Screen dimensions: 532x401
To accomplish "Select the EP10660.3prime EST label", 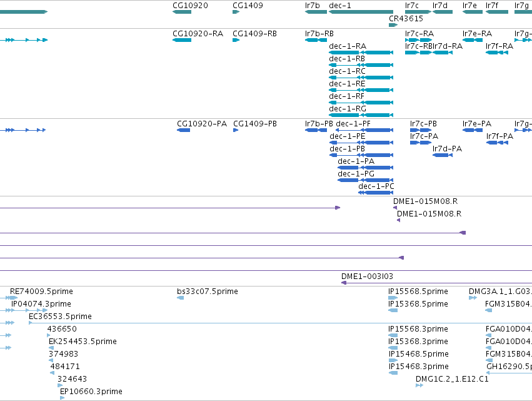I will click(91, 392).
